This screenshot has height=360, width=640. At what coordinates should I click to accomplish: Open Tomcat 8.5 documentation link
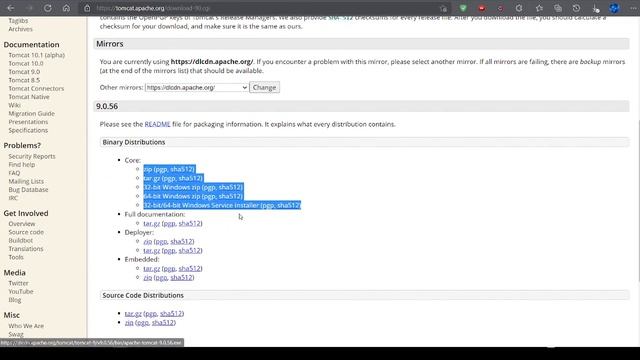[24, 80]
